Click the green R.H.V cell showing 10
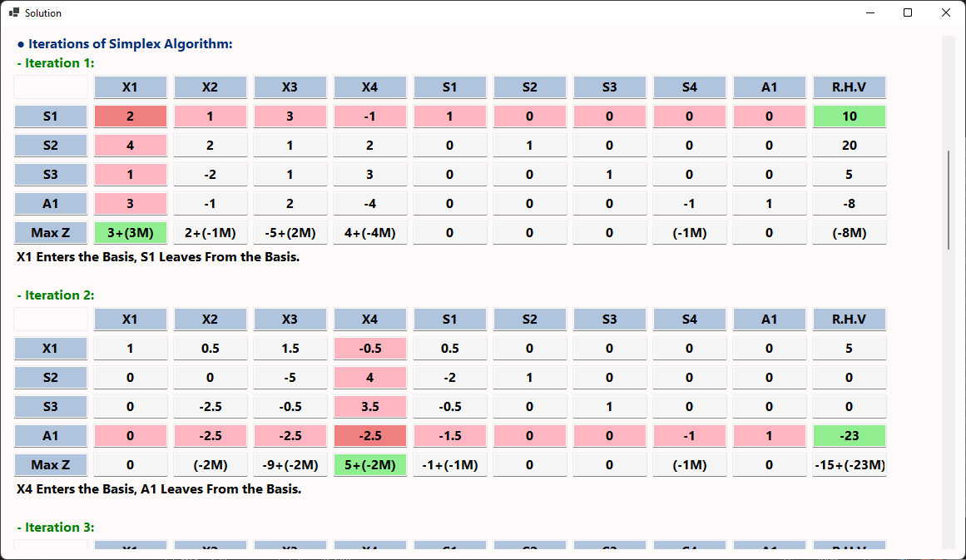Screen dimensions: 966x560 point(849,116)
